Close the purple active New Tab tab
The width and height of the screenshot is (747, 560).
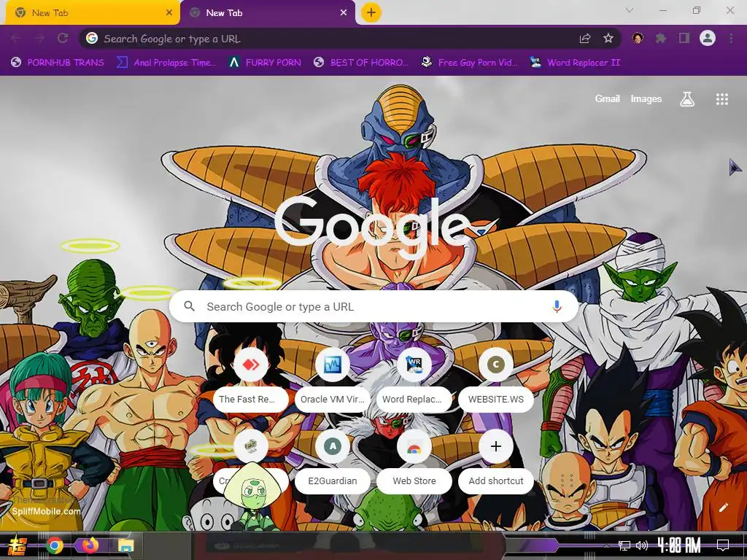click(344, 13)
